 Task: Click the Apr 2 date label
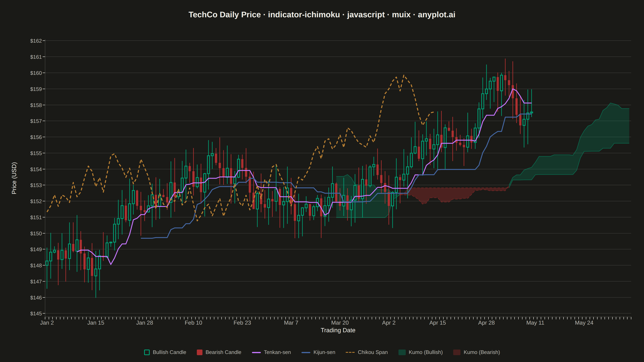coord(389,323)
